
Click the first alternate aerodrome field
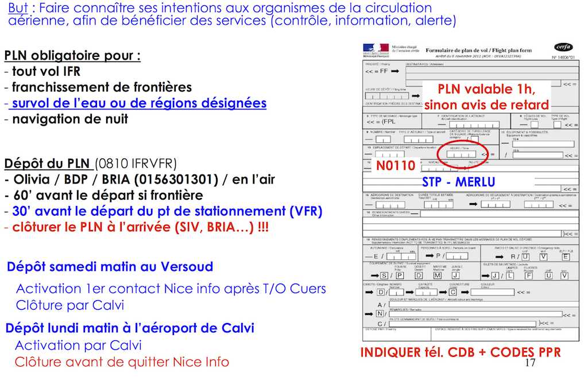click(496, 205)
